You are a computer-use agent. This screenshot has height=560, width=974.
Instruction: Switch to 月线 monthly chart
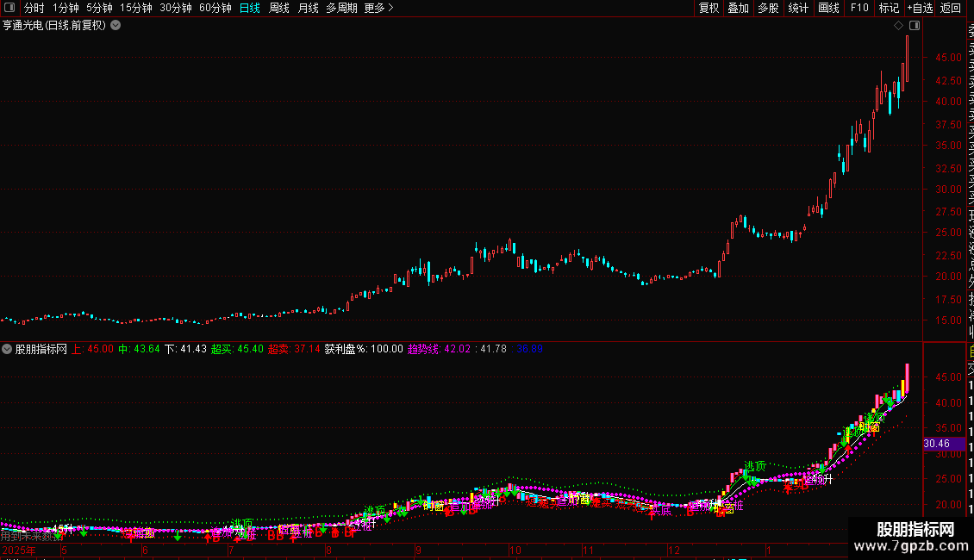[x=308, y=8]
